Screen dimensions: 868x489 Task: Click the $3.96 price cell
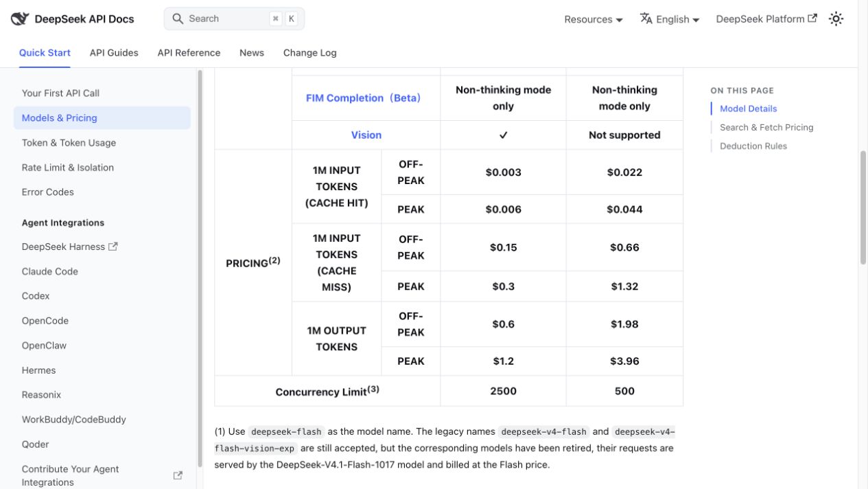coord(624,361)
